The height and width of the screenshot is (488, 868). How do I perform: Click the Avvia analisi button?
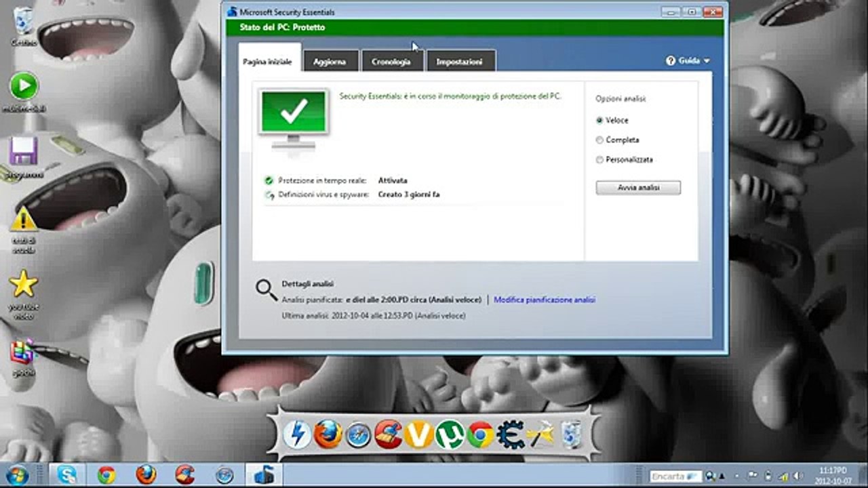click(x=638, y=187)
